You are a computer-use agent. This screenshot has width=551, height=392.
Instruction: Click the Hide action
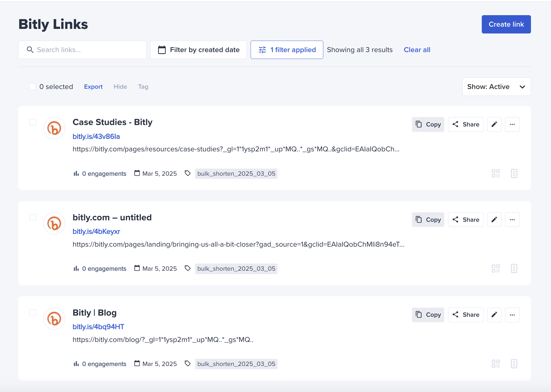(120, 87)
